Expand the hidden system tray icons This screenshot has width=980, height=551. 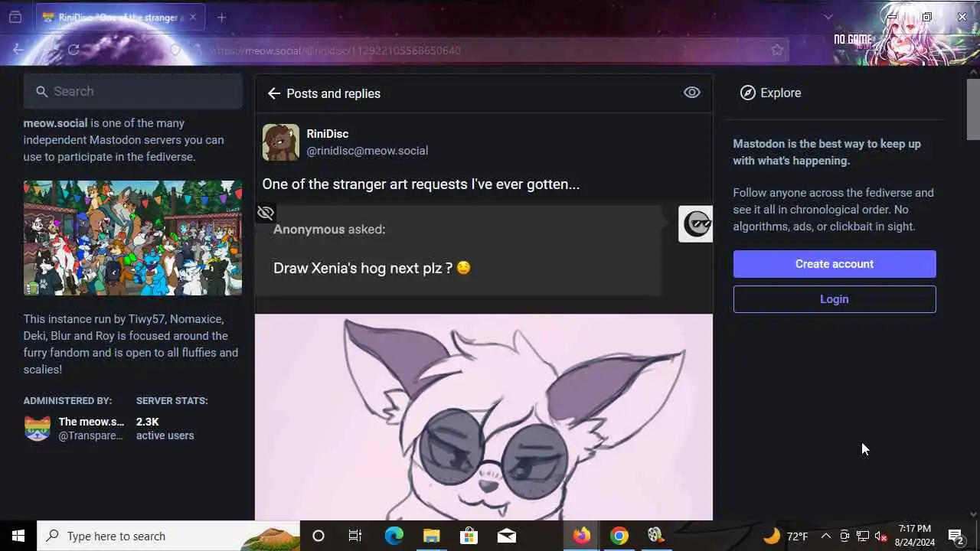825,536
